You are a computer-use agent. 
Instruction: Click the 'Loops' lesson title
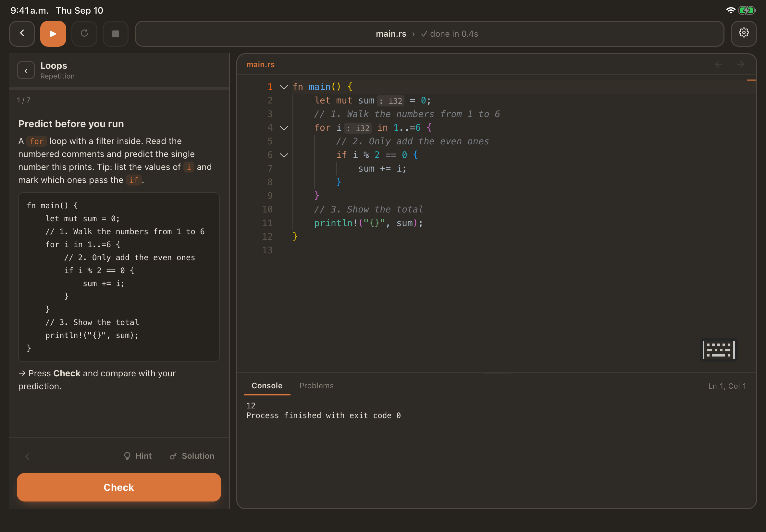pyautogui.click(x=54, y=66)
